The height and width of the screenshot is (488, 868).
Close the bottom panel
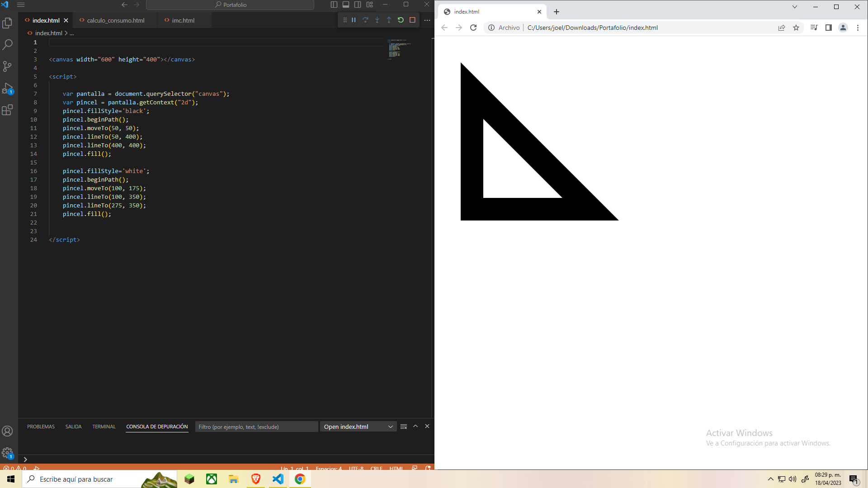pos(427,426)
